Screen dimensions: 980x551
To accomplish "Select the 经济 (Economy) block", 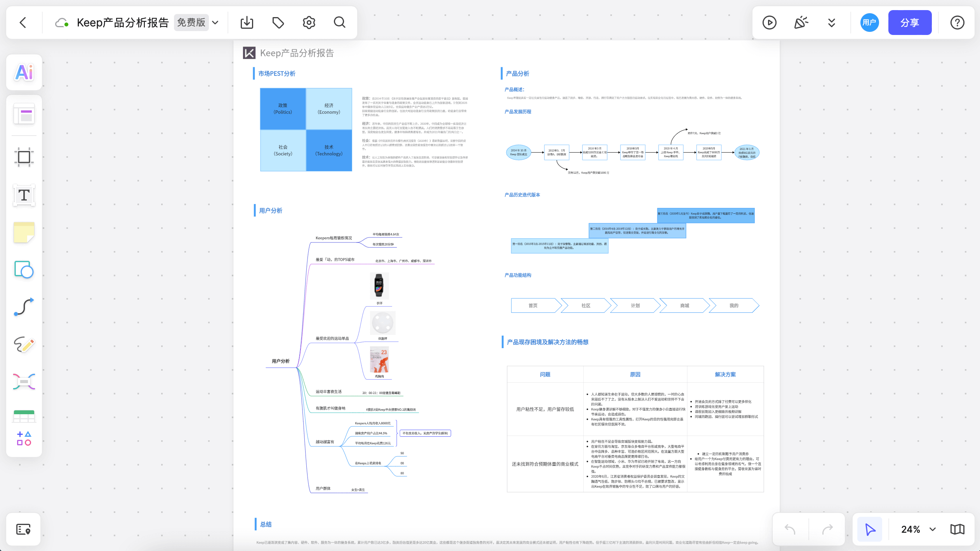I will pyautogui.click(x=329, y=109).
